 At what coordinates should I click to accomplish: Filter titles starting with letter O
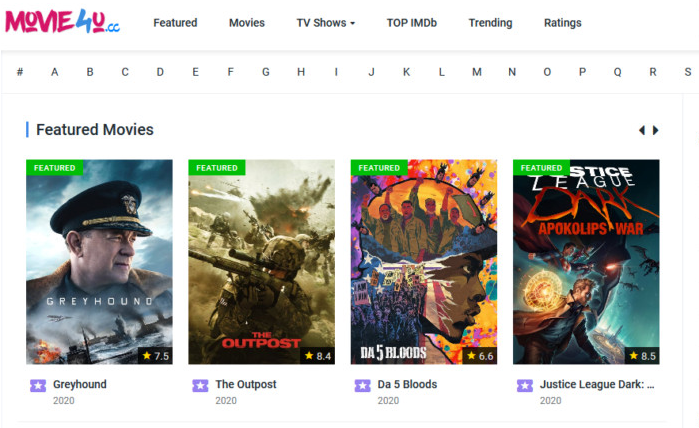[x=547, y=72]
